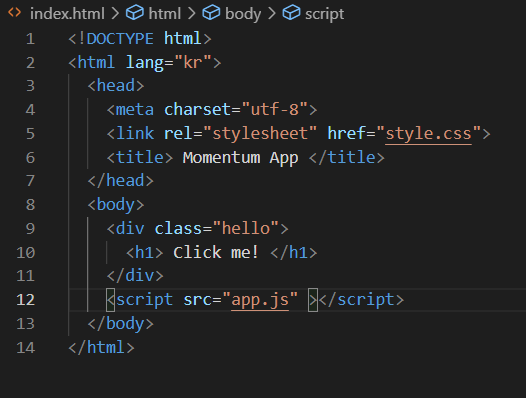Click the href attribute on line 5
The image size is (526, 398).
346,133
